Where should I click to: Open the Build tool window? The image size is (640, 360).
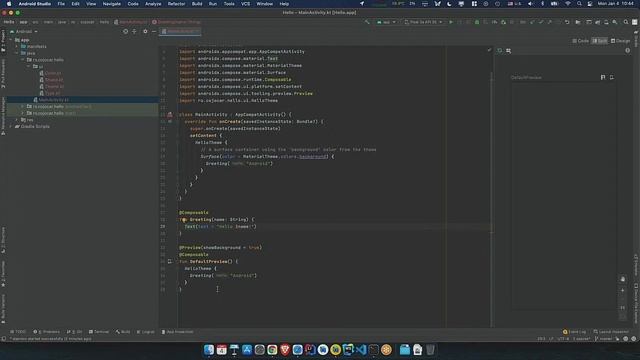click(123, 332)
